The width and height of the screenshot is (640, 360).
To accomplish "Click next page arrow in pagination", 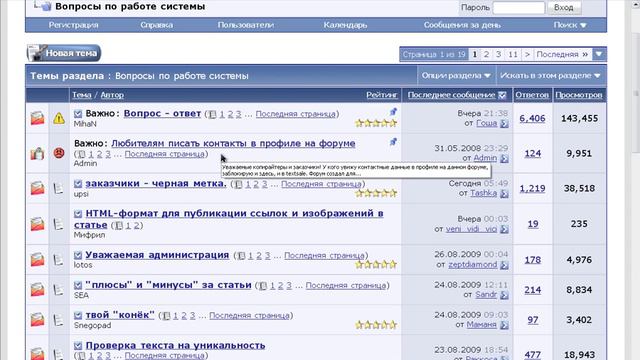I will click(527, 54).
